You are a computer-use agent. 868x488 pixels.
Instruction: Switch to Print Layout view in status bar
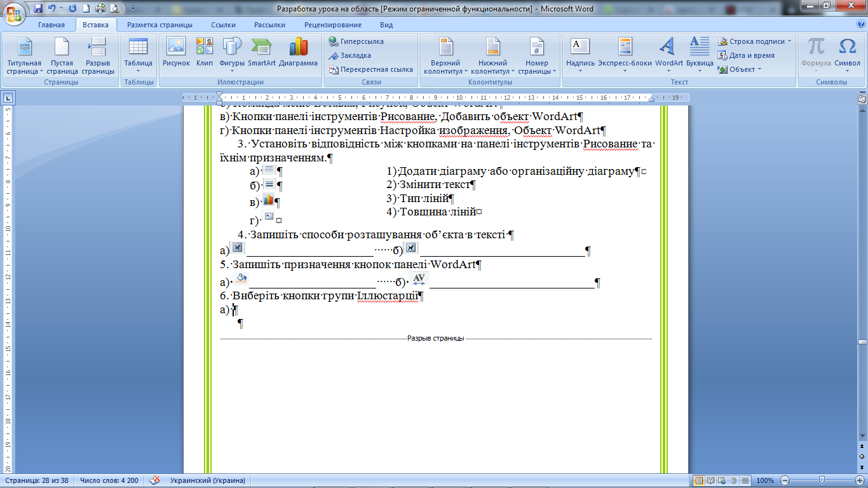click(699, 480)
